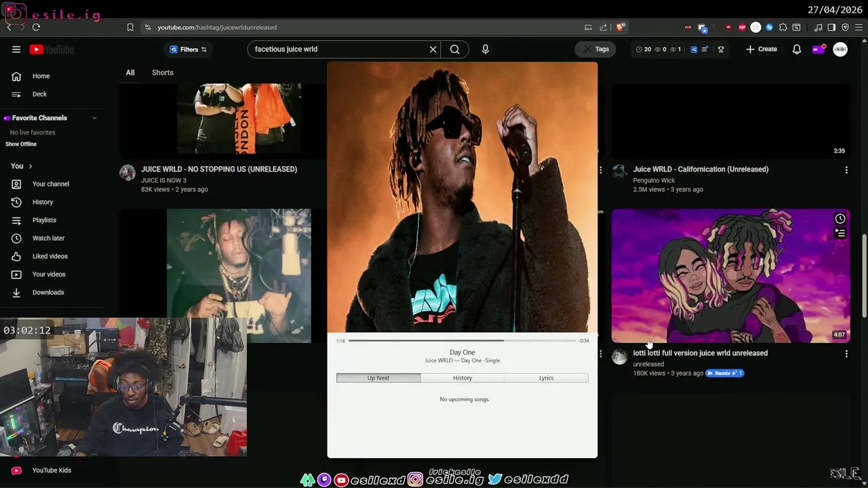Click the Tags button
Viewport: 868px width, 488px height.
coord(595,49)
